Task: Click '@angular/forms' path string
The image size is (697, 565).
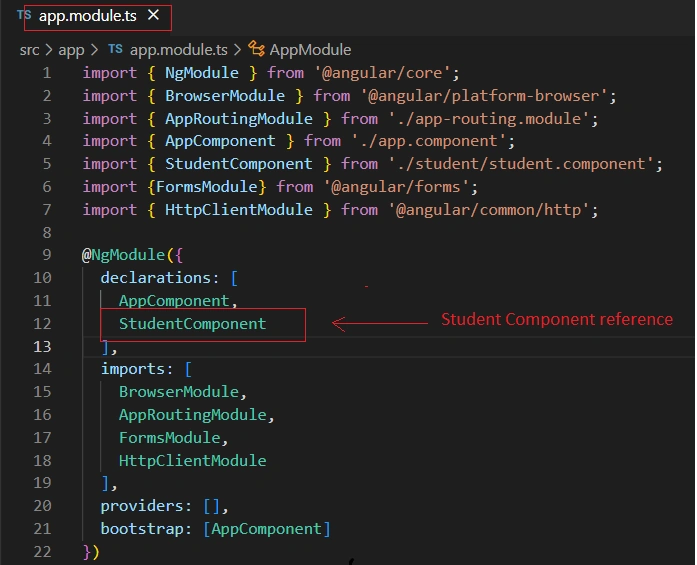Action: 396,187
